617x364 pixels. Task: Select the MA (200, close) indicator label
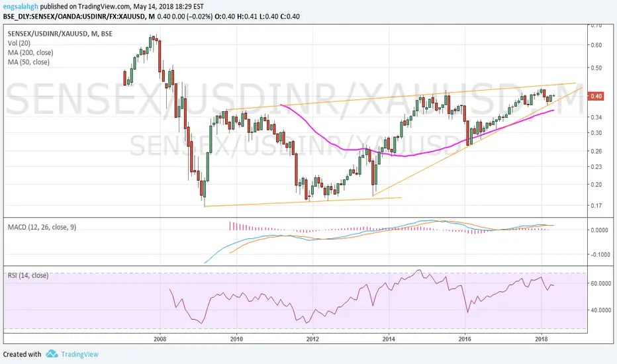30,53
